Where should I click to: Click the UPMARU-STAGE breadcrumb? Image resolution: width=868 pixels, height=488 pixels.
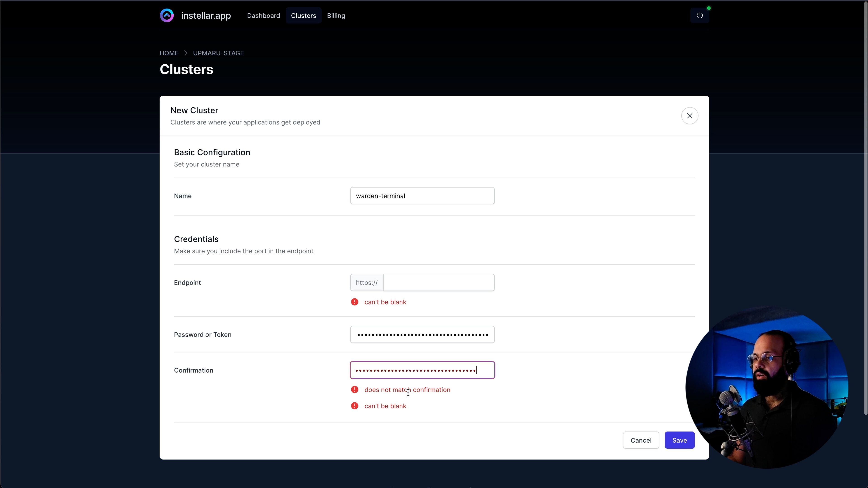218,53
